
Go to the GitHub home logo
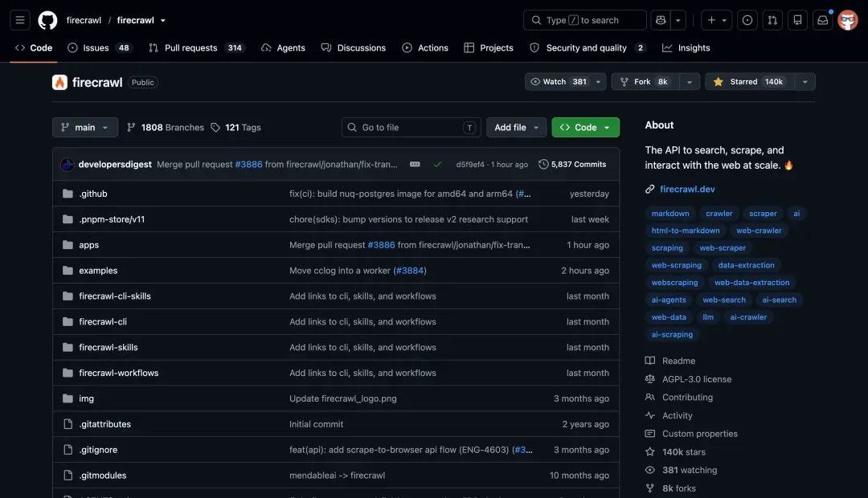[47, 20]
